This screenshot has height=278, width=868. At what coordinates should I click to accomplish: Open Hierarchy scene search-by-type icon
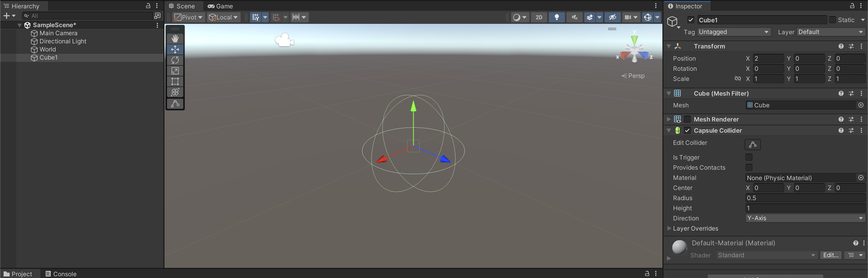click(x=157, y=16)
